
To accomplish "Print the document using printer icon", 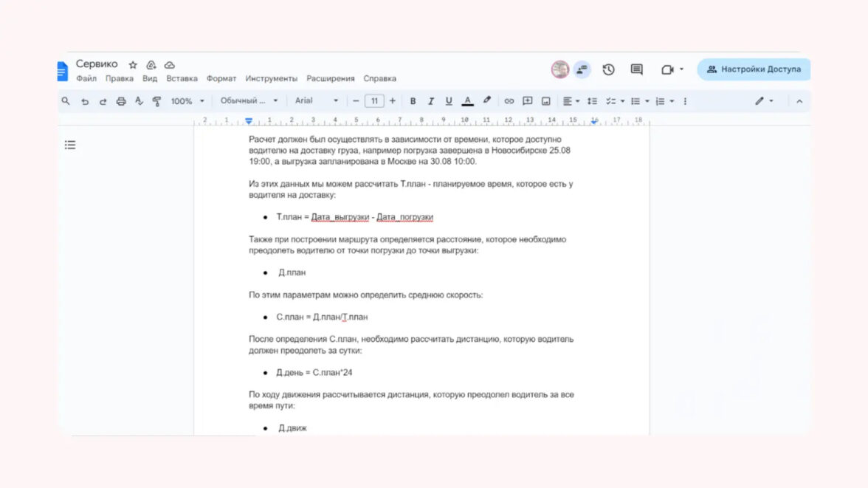I will point(121,101).
